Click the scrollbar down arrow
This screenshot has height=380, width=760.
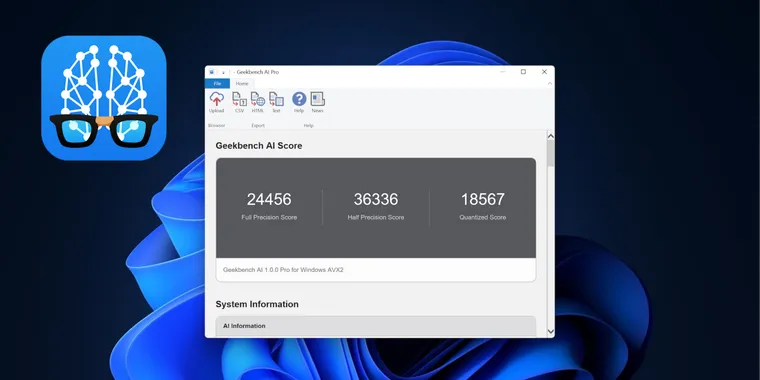[551, 332]
